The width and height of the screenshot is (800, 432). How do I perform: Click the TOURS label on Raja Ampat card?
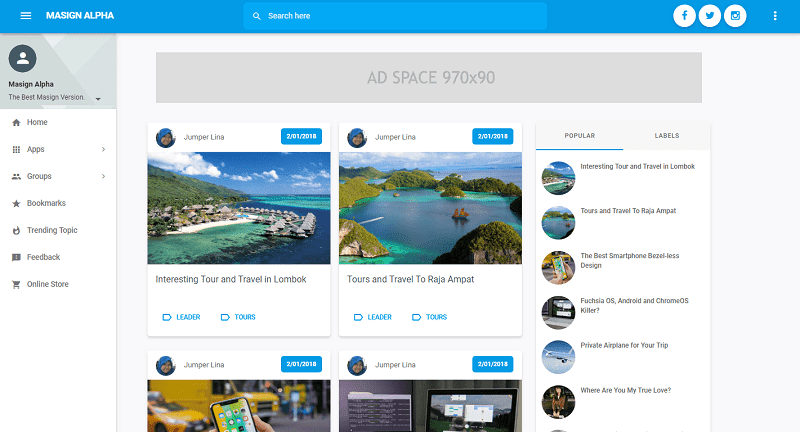pos(436,317)
